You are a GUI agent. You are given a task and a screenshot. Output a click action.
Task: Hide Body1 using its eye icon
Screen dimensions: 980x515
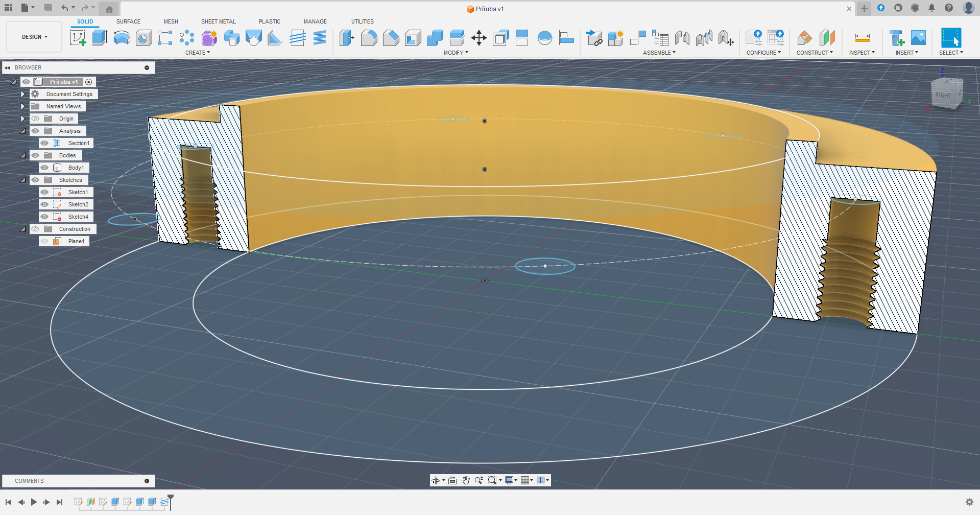tap(45, 168)
